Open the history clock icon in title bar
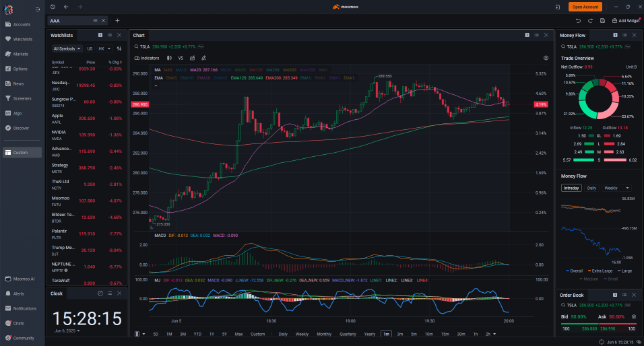 pos(53,7)
